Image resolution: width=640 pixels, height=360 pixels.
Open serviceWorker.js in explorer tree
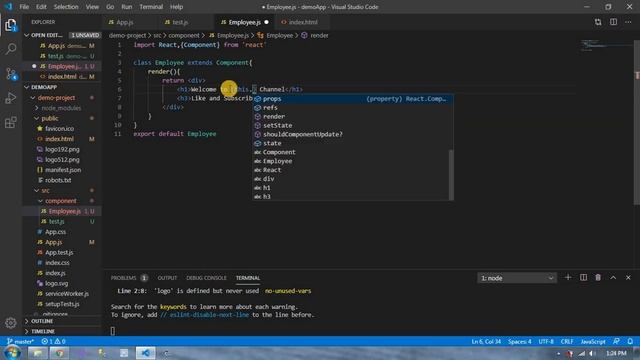pyautogui.click(x=67, y=293)
